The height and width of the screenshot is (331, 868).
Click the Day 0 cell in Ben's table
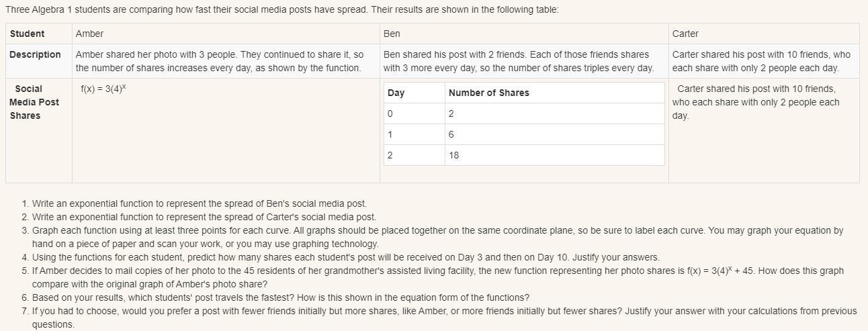click(x=390, y=113)
